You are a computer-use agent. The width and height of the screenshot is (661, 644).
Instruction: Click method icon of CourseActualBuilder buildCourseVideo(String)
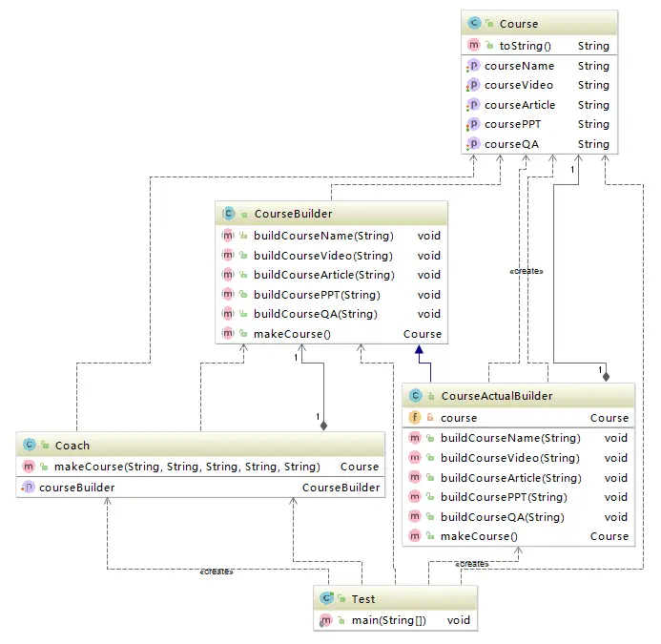415,458
